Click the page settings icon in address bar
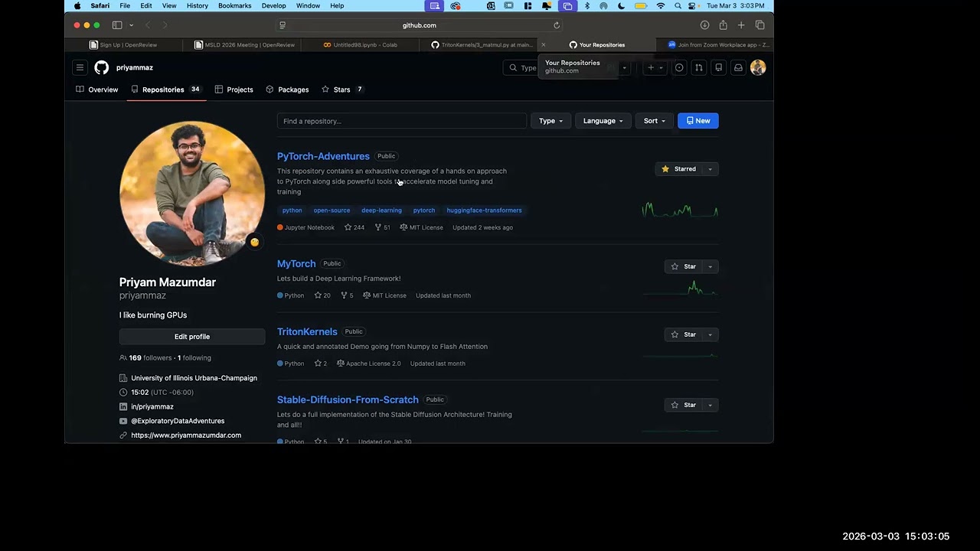 (x=283, y=25)
